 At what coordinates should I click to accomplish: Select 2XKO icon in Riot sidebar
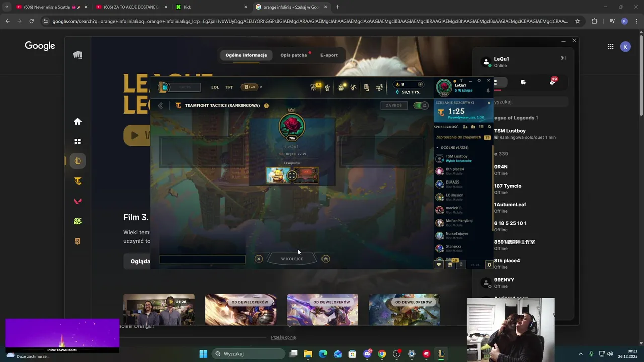[77, 221]
